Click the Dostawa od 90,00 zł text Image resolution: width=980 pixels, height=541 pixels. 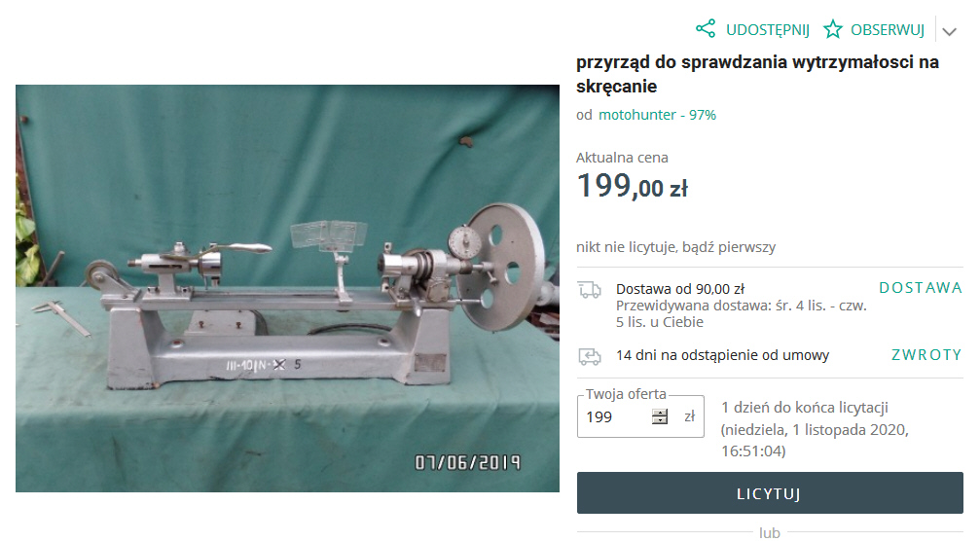[680, 289]
